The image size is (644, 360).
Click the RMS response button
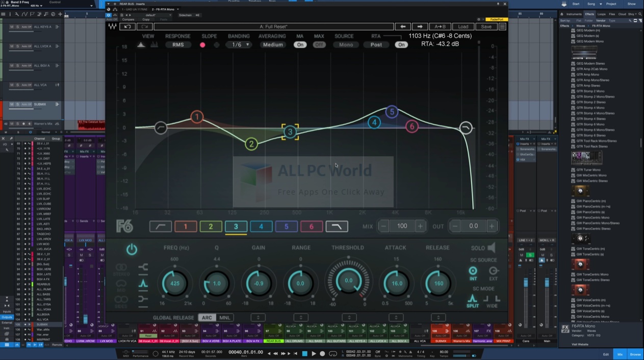tap(178, 45)
